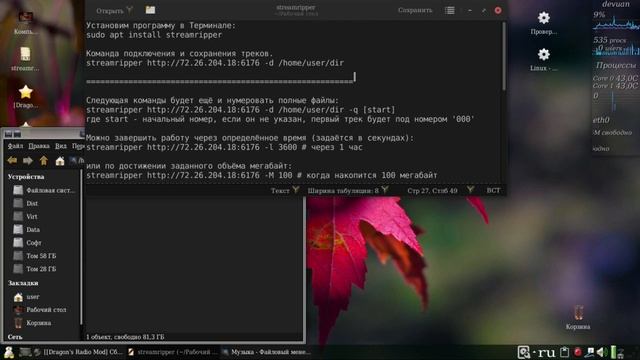Select the Virt drive in sidebar
The height and width of the screenshot is (360, 640).
tap(25, 216)
